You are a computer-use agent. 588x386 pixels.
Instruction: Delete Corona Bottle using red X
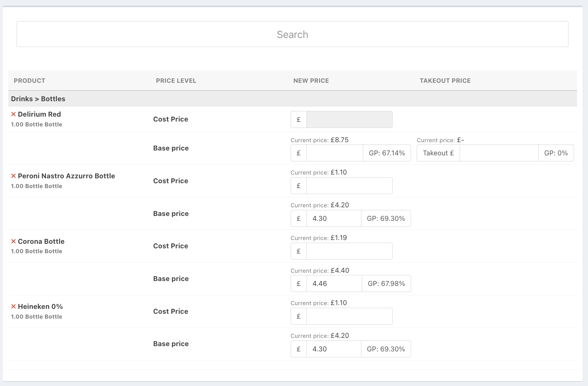(14, 242)
